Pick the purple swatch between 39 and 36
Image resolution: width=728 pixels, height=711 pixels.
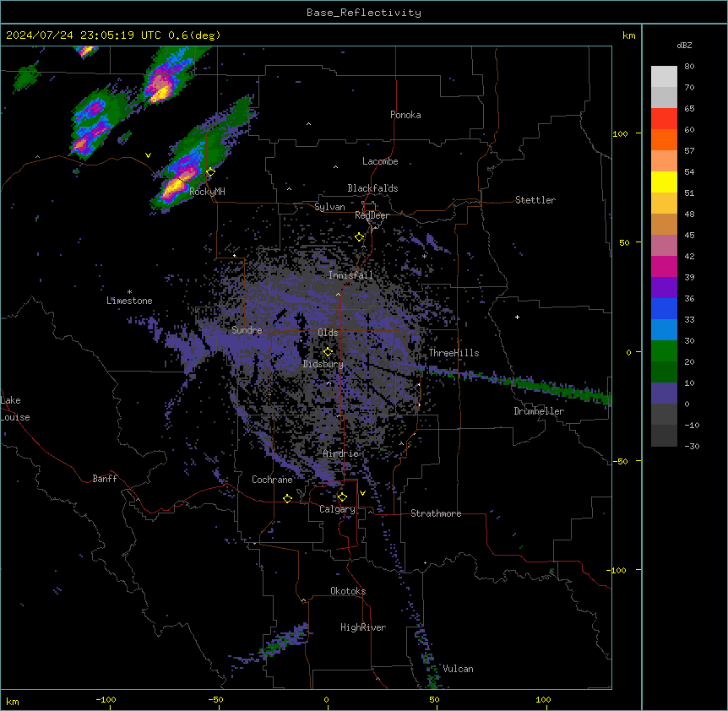pyautogui.click(x=664, y=288)
